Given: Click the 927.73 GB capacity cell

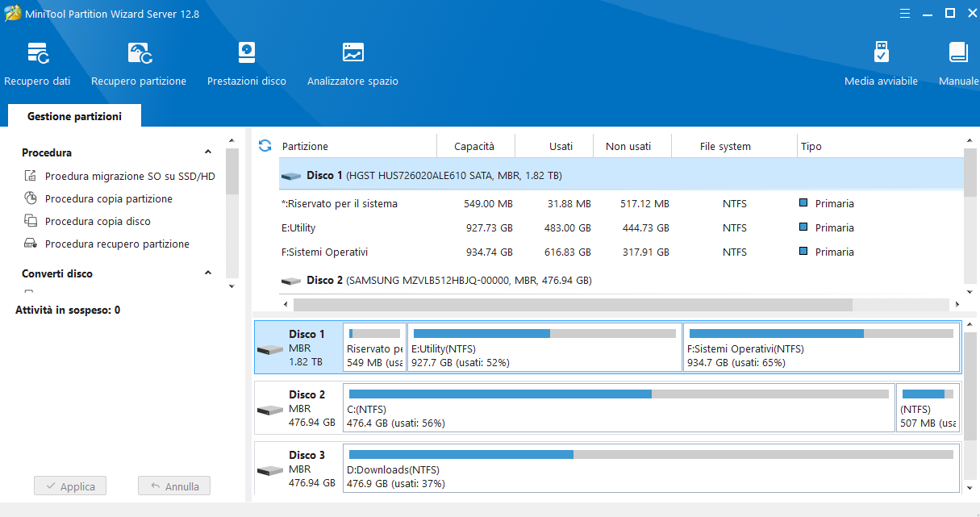Looking at the screenshot, I should pyautogui.click(x=490, y=227).
